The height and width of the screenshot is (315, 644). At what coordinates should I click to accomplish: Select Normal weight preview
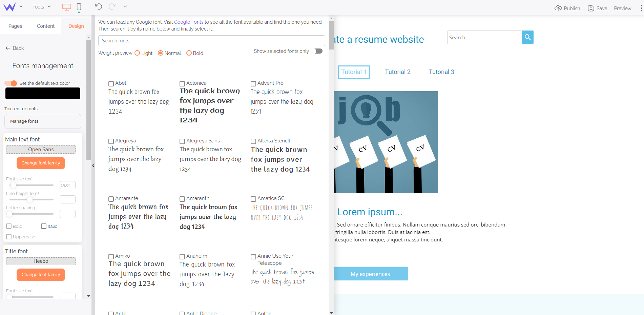(161, 53)
